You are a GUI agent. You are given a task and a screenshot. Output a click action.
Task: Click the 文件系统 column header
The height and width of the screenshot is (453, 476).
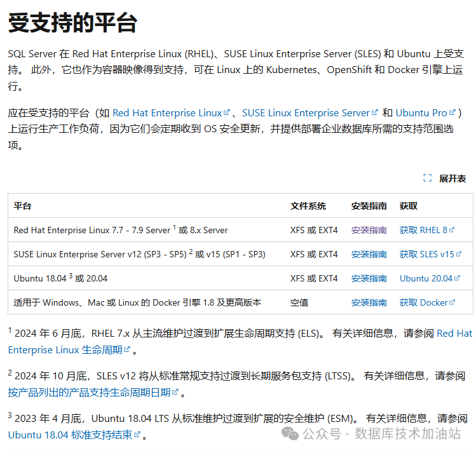tap(308, 206)
